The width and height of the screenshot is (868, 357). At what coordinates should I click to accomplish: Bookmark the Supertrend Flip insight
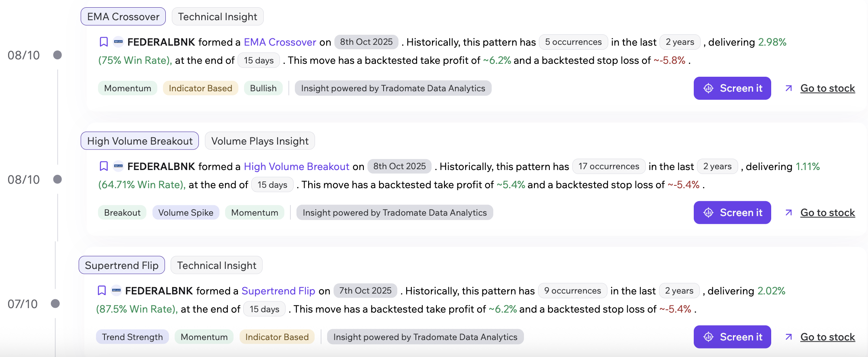pyautogui.click(x=102, y=291)
